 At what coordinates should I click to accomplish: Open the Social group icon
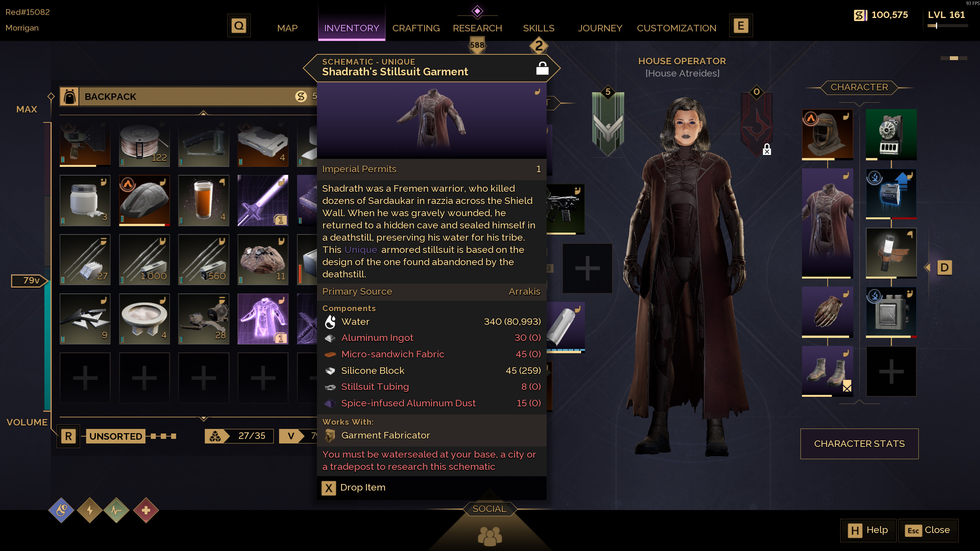pyautogui.click(x=490, y=536)
